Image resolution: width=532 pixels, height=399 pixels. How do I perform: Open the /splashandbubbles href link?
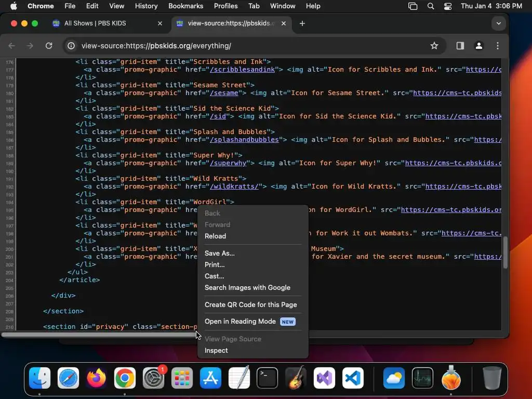click(x=244, y=140)
